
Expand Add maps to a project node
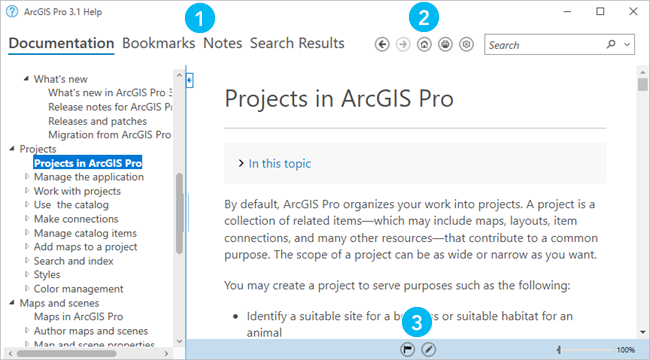tap(27, 246)
